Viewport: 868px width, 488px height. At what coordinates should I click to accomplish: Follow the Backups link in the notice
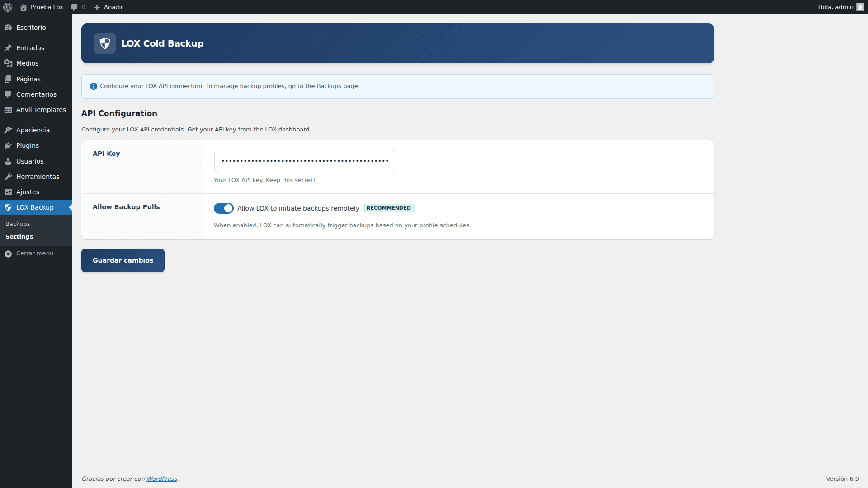pos(329,86)
